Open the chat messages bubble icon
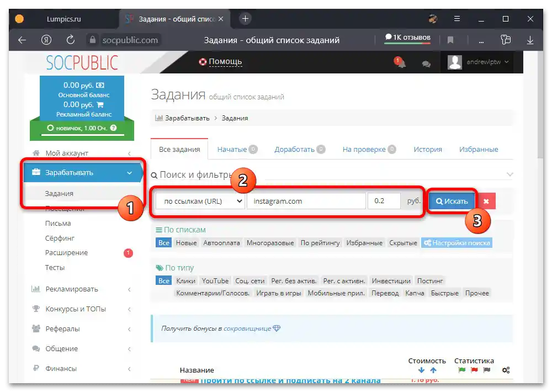This screenshot has width=552, height=392. [426, 64]
